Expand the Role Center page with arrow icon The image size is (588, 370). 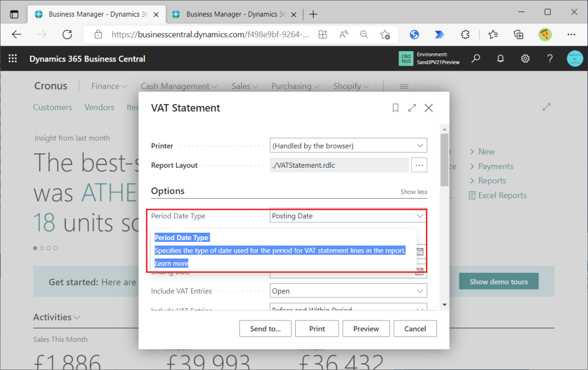click(x=547, y=107)
